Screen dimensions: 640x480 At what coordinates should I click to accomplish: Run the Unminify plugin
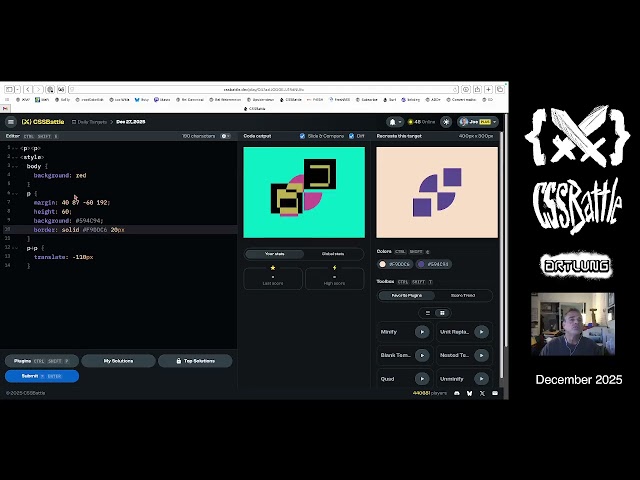pos(481,379)
